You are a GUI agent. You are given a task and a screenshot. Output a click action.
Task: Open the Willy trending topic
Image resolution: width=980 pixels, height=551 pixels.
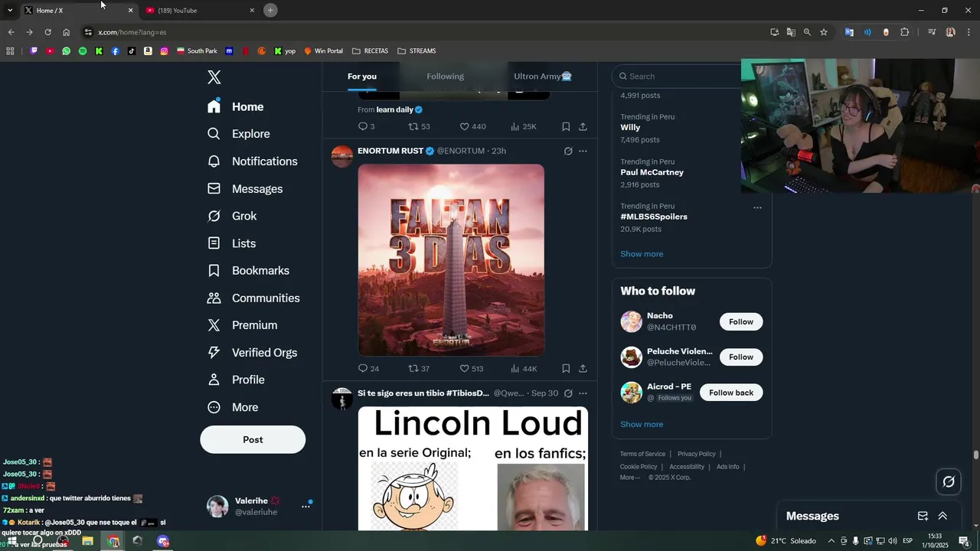(630, 128)
